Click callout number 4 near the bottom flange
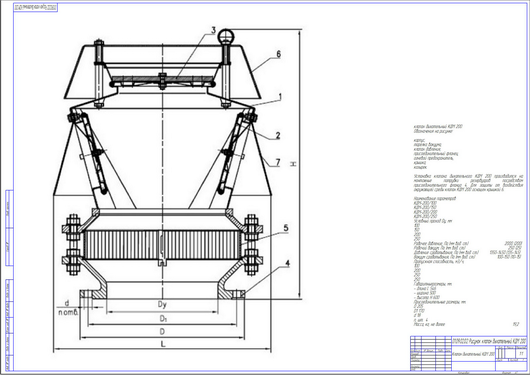The width and height of the screenshot is (530, 375). [x=287, y=263]
